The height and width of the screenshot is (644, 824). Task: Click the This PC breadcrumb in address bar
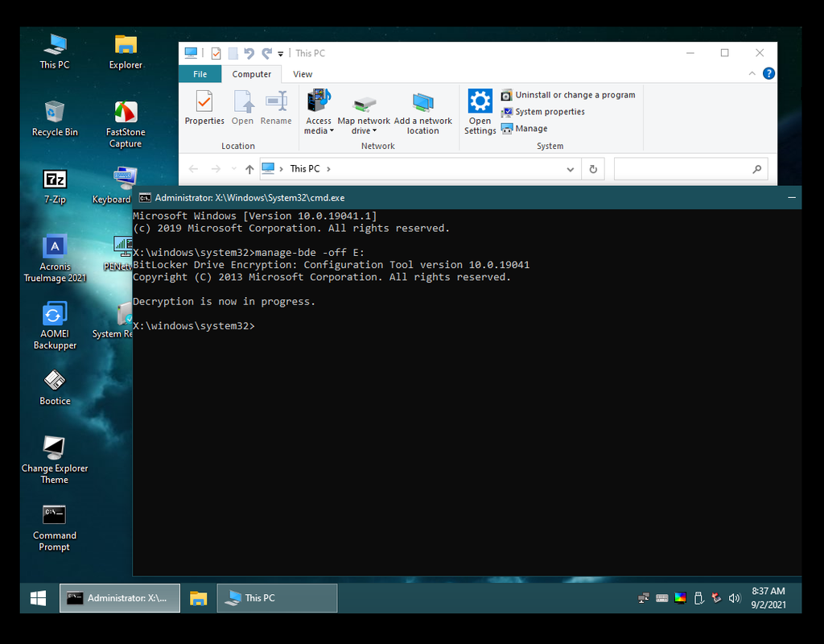coord(305,169)
